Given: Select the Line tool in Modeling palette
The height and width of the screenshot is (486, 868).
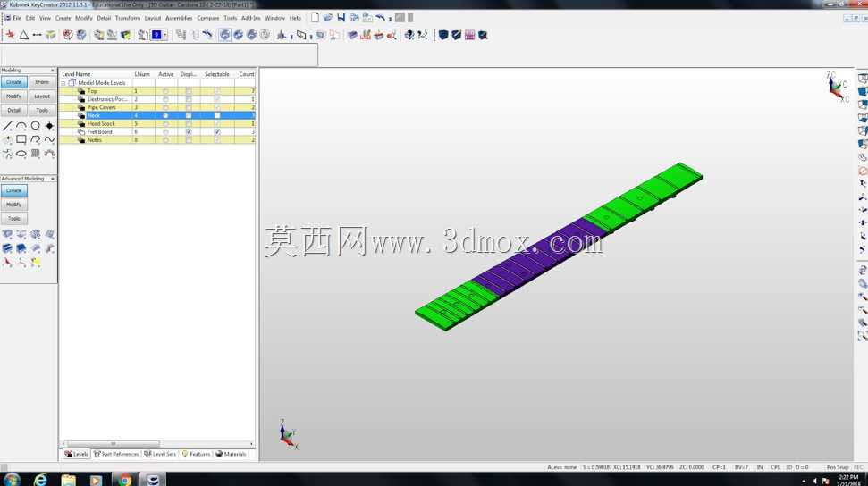Looking at the screenshot, I should click(x=7, y=126).
